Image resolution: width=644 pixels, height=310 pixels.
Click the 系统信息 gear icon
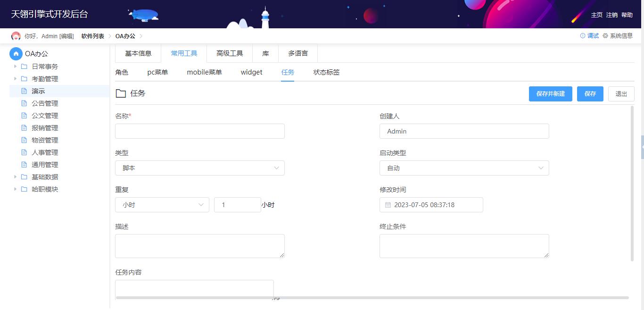(606, 35)
